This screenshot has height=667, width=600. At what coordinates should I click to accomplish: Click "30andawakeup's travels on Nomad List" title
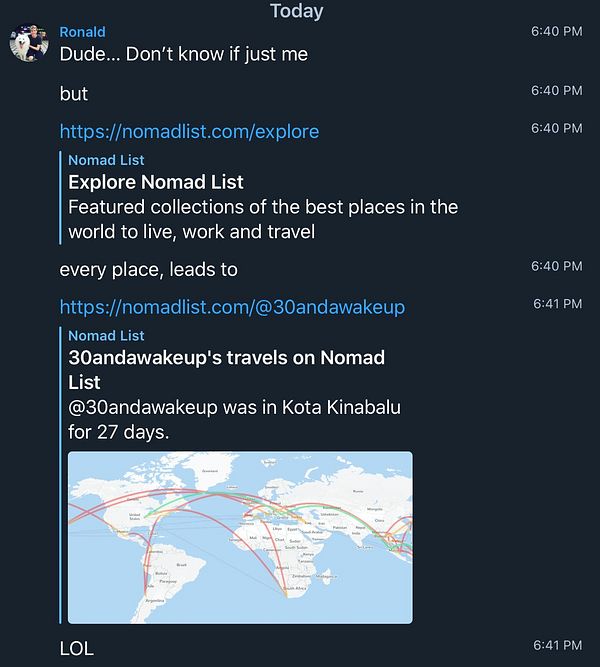tap(227, 370)
